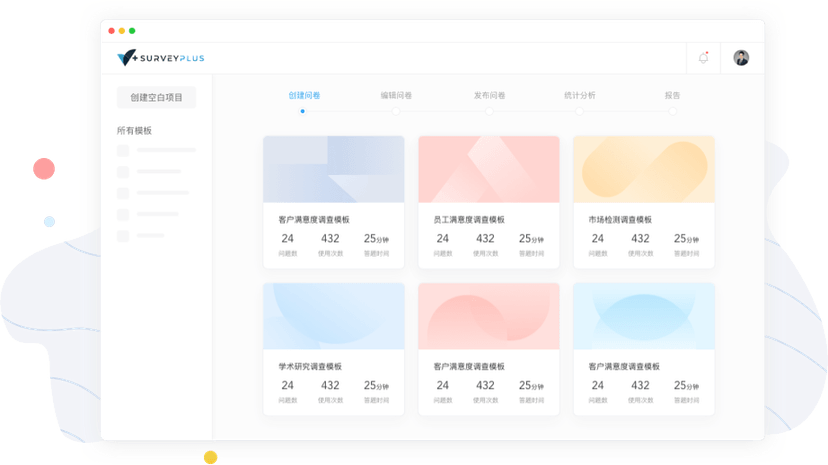Select the 25分钟 答题时间 value in 学术研究调查模板
Screen dimensions: 828x465
[377, 385]
